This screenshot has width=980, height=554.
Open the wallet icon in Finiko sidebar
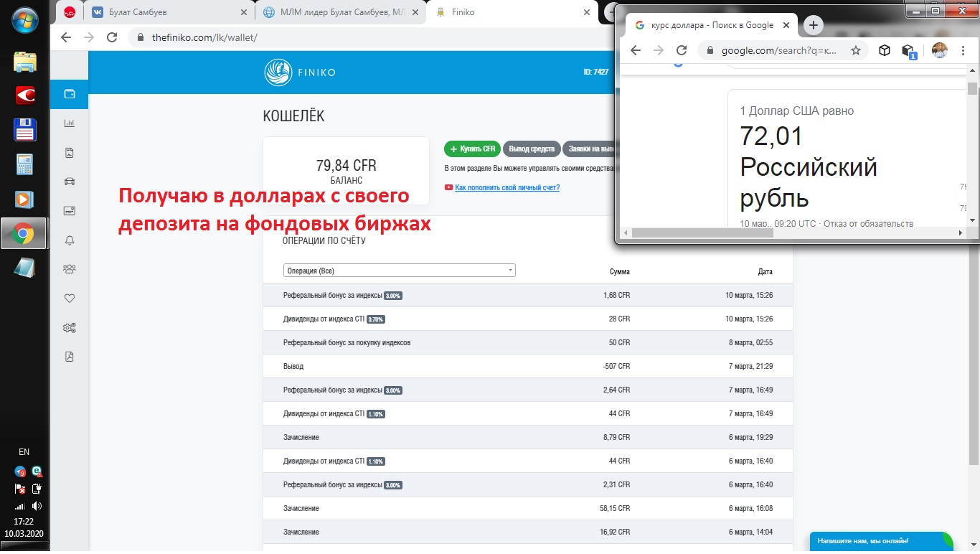tap(70, 94)
